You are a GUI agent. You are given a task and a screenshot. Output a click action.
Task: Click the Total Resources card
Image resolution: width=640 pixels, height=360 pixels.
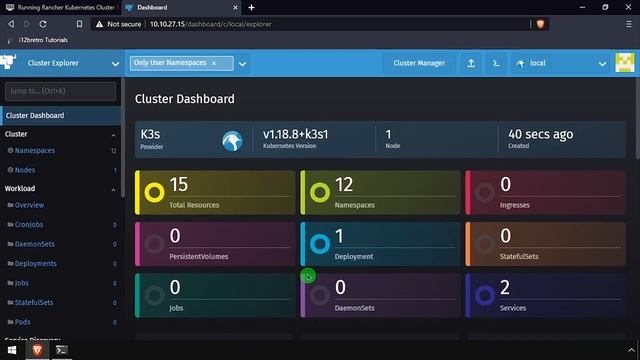click(x=215, y=193)
